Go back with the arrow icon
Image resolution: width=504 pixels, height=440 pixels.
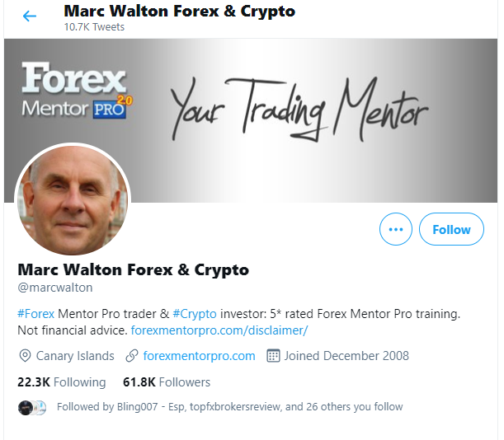pos(30,16)
